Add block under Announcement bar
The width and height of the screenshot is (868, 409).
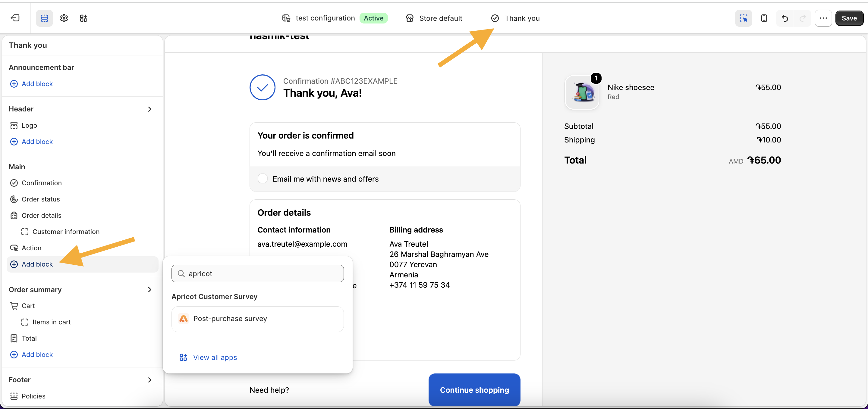[32, 84]
